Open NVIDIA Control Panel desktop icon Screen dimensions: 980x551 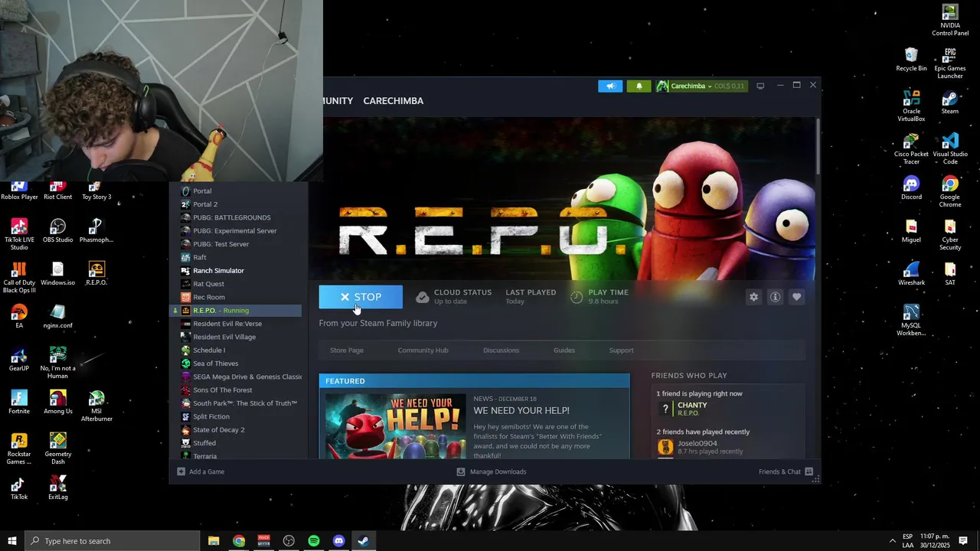pyautogui.click(x=949, y=21)
